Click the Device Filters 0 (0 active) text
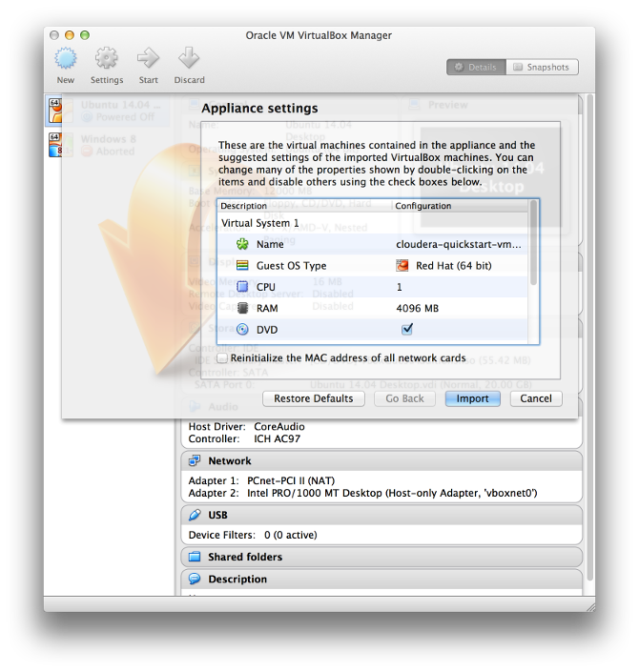Viewport: 639px width, 672px height. [x=253, y=535]
